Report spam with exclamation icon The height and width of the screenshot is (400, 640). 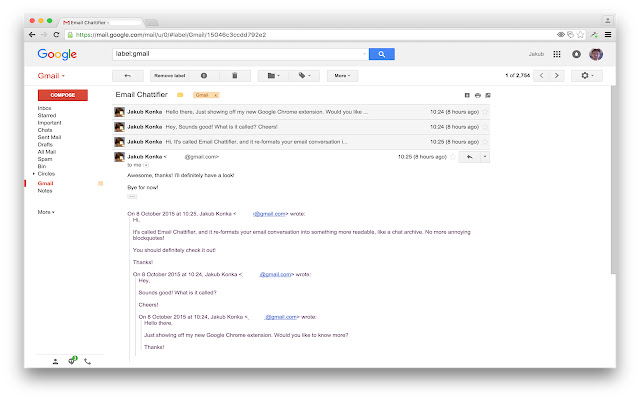204,76
